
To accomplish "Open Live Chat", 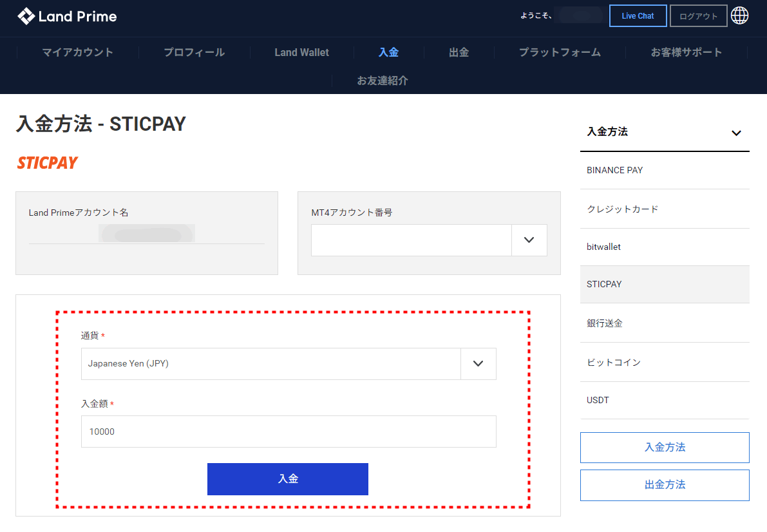I will point(638,15).
